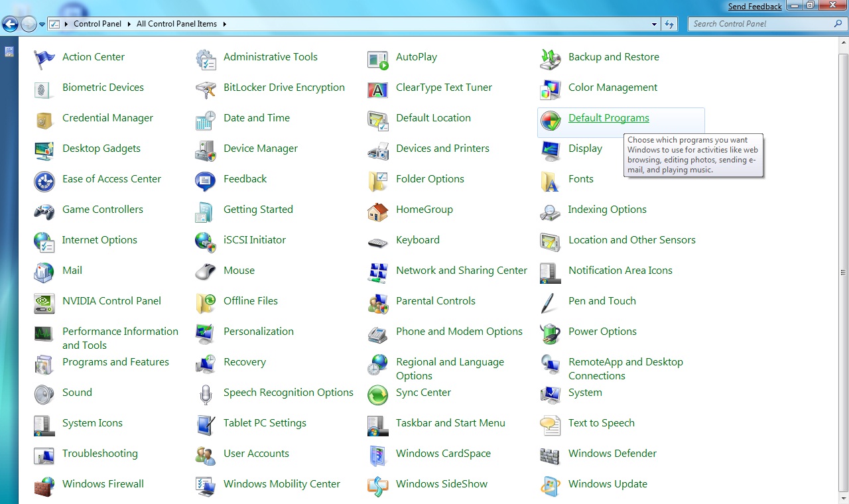Click the vertical scrollbar handle

(x=844, y=272)
